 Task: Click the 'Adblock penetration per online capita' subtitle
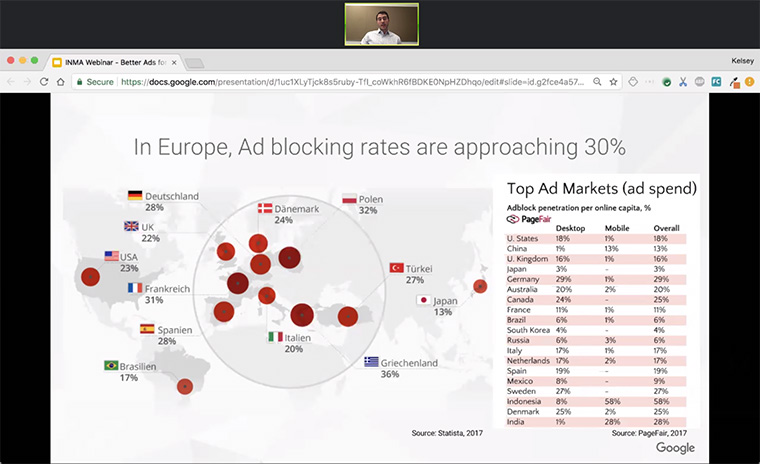(579, 208)
